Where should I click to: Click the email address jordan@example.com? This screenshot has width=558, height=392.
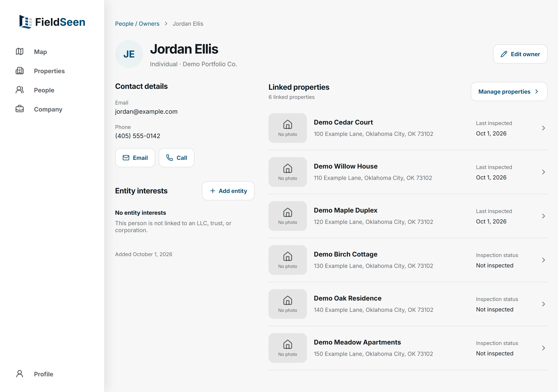coord(146,111)
